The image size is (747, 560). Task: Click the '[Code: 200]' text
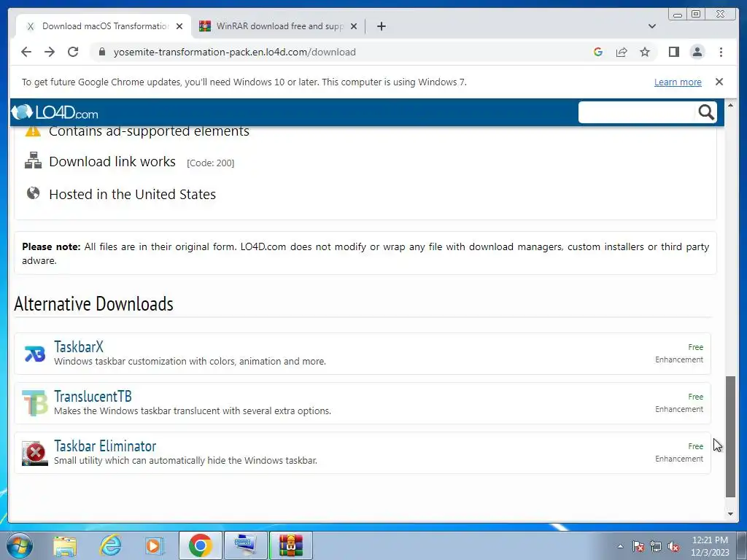(210, 163)
